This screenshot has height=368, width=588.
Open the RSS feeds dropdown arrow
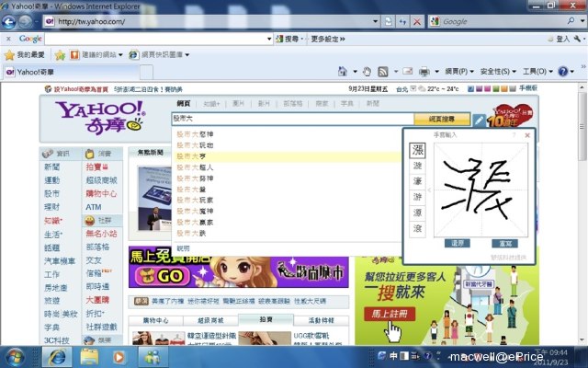(395, 72)
